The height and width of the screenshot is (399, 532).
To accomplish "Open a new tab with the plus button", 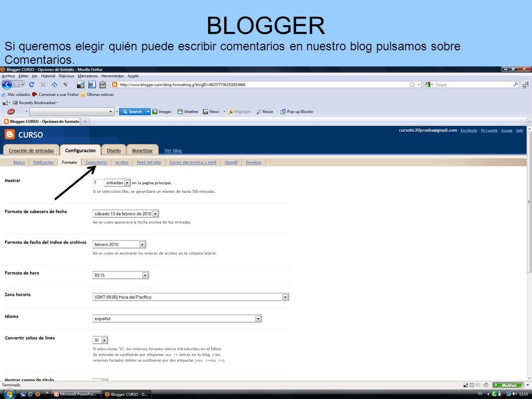I will [x=85, y=121].
